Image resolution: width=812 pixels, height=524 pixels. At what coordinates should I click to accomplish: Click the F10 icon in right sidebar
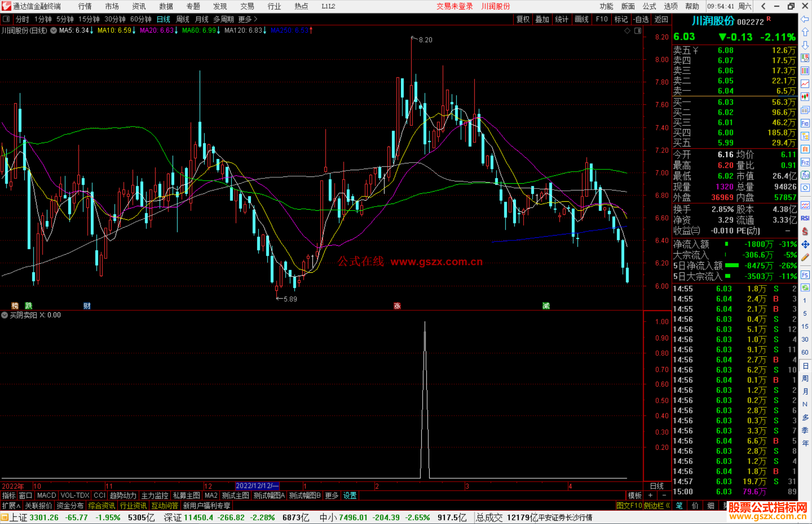805,123
